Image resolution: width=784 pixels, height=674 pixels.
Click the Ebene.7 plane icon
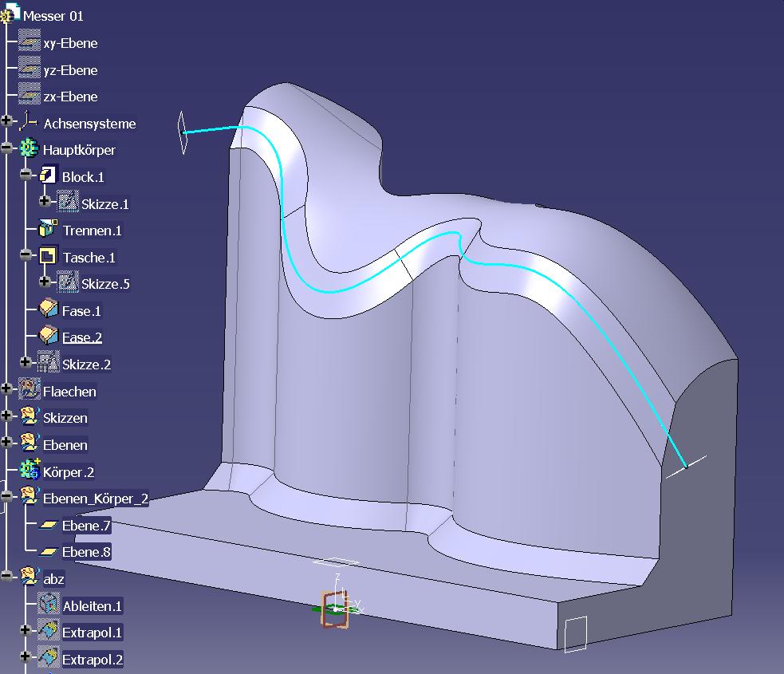(49, 525)
